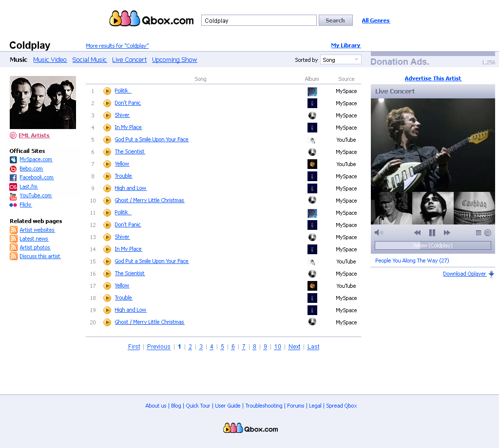This screenshot has width=499, height=448.
Task: Click the Flickr dots icon
Action: coord(13,205)
